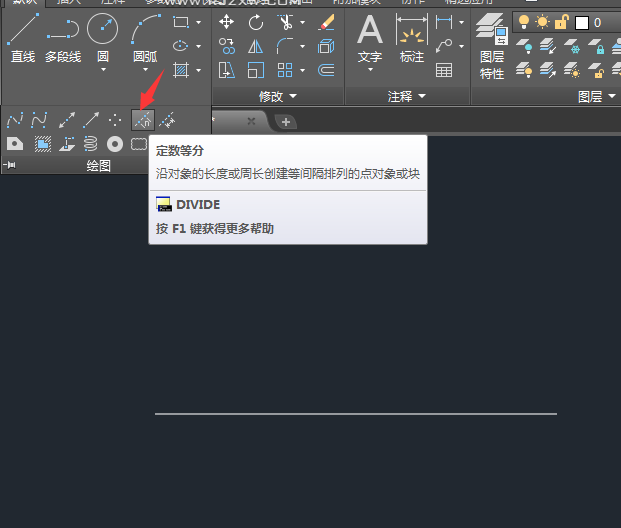Expand the 注释 (Annotation) panel

(407, 96)
